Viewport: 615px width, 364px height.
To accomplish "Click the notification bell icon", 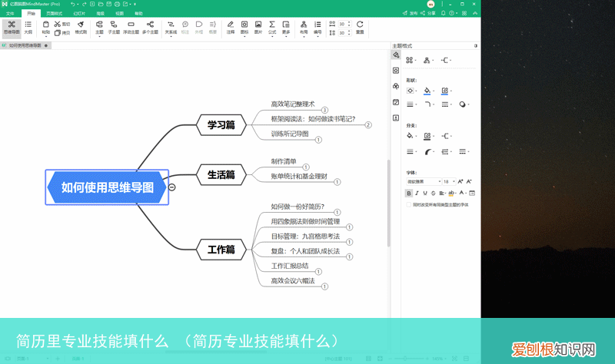I will (444, 13).
